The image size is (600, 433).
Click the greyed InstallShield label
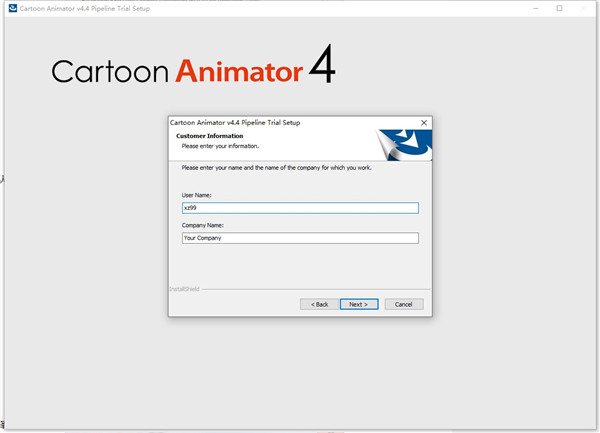tap(185, 289)
